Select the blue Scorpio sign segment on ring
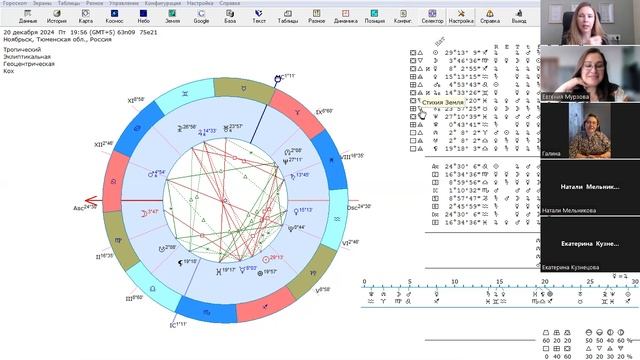 pyautogui.click(x=206, y=311)
